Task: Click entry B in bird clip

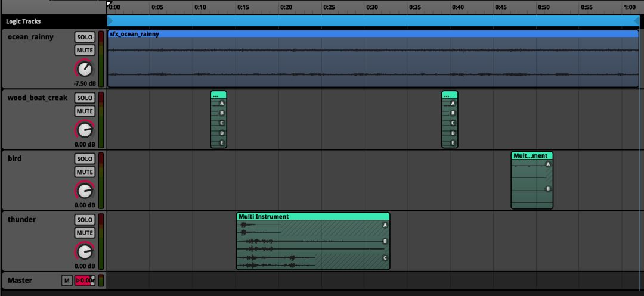Action: [548, 189]
